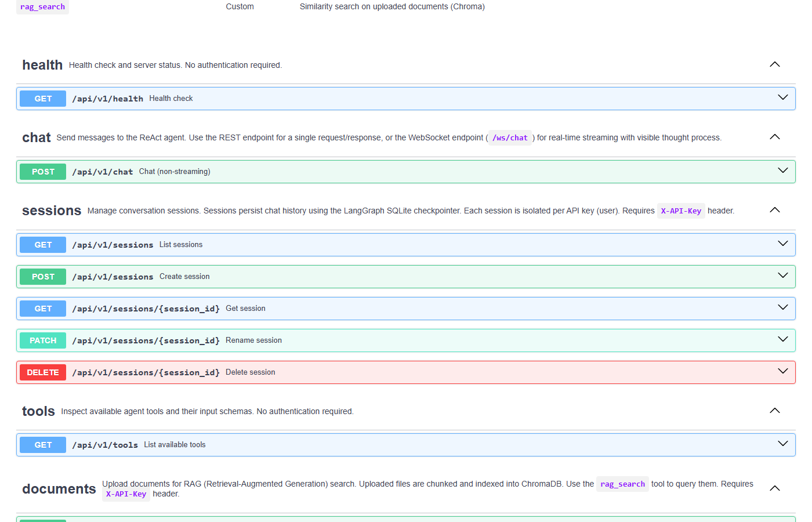Click the 'Create session' summary text
The image size is (812, 522).
click(x=184, y=277)
